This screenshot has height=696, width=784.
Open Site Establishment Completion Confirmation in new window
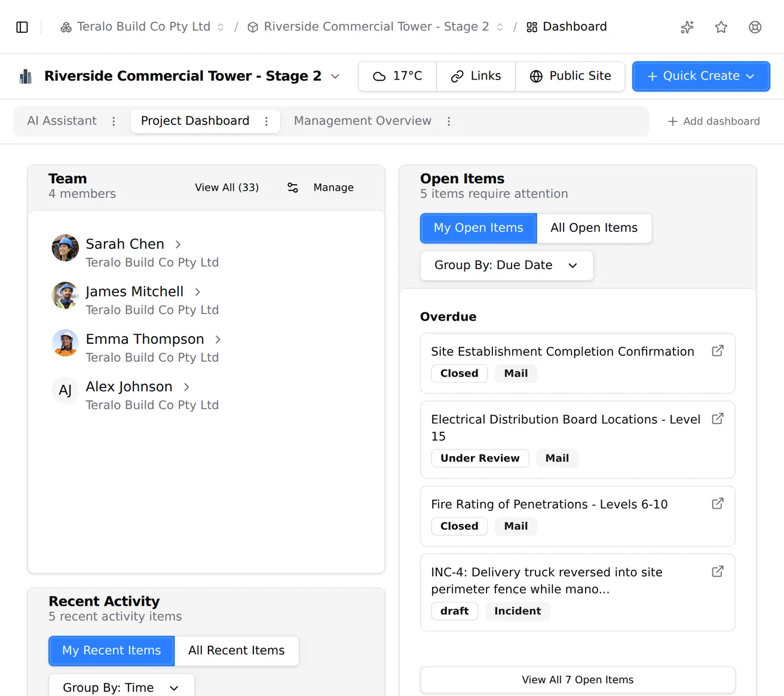coord(718,351)
